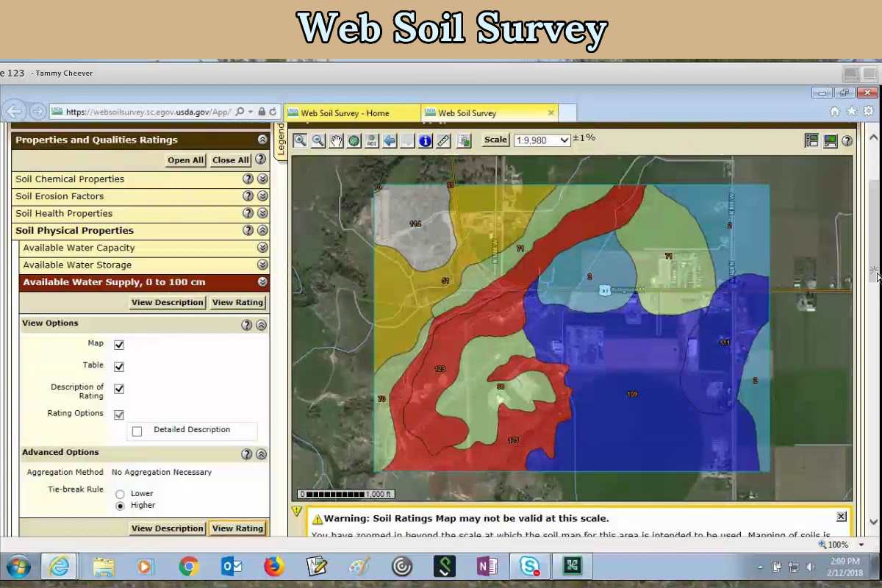Image resolution: width=882 pixels, height=588 pixels.
Task: Click Close All in Properties panel
Action: pos(230,159)
